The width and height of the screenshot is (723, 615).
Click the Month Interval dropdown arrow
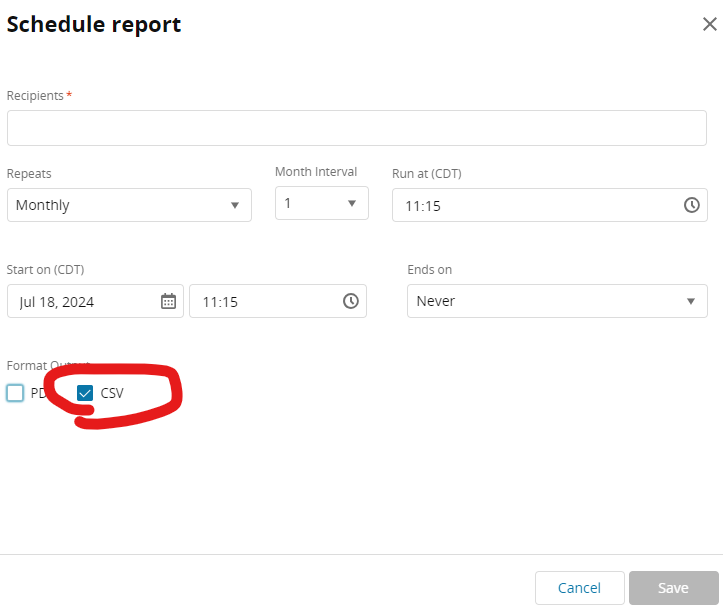pos(352,203)
